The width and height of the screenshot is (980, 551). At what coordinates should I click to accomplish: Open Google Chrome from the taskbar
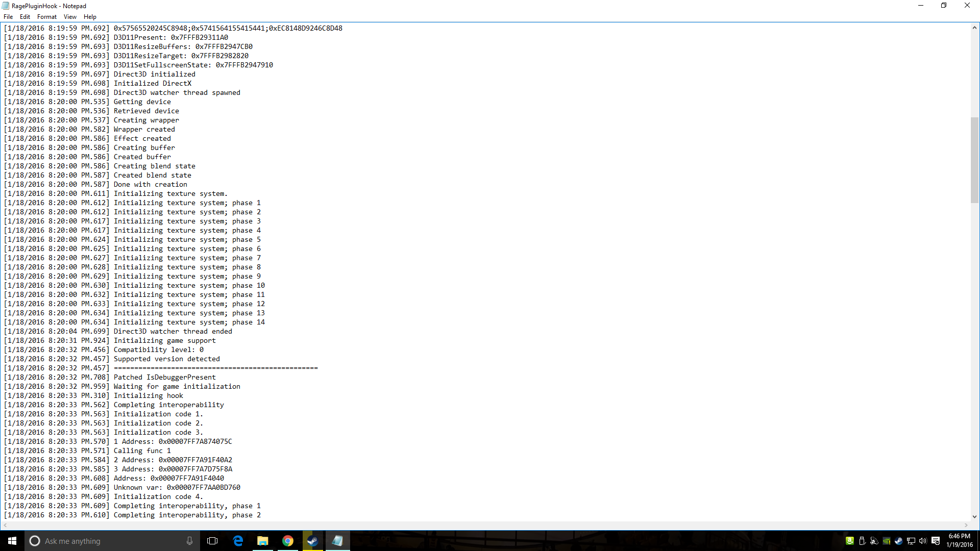288,541
